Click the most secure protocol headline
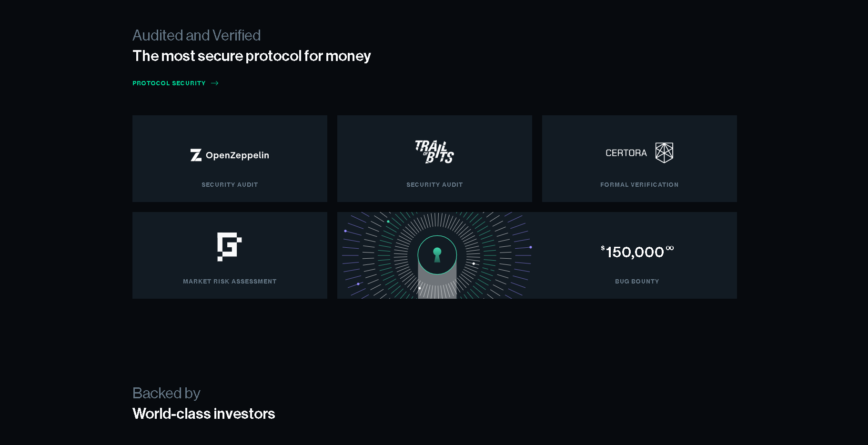 click(x=252, y=56)
